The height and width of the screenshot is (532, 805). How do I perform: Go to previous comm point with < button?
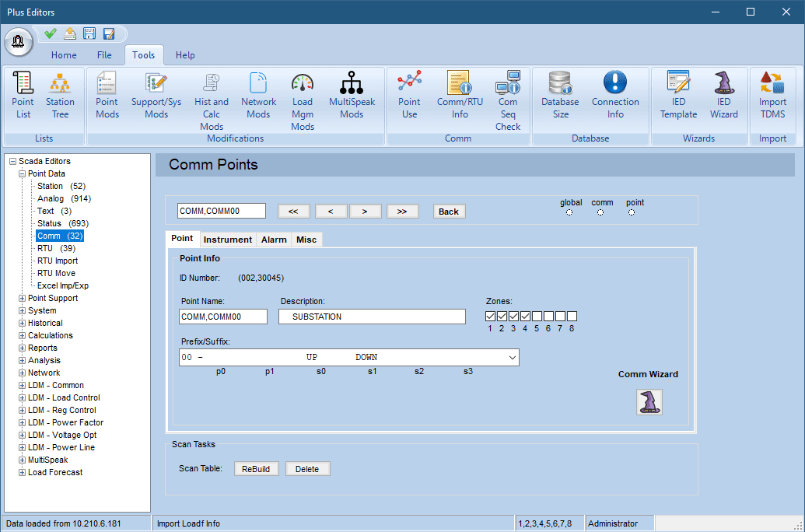[x=331, y=211]
